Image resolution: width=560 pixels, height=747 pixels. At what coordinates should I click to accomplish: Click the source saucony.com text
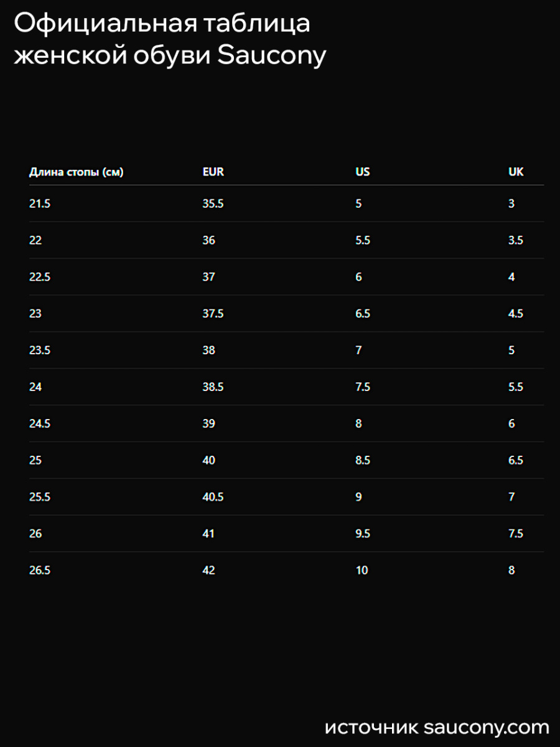(437, 727)
